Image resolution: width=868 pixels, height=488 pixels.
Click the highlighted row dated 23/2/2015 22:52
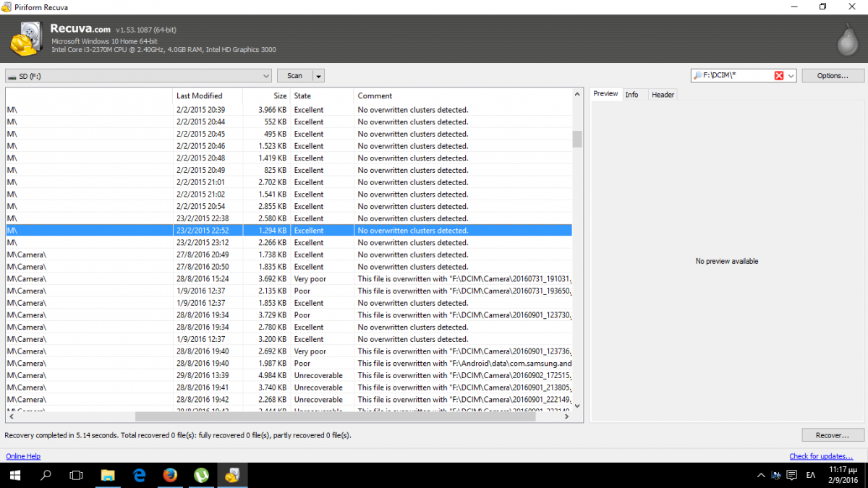point(289,231)
